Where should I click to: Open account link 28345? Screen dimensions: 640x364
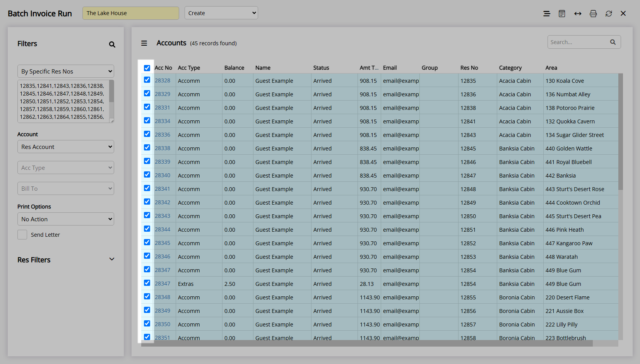pyautogui.click(x=163, y=243)
